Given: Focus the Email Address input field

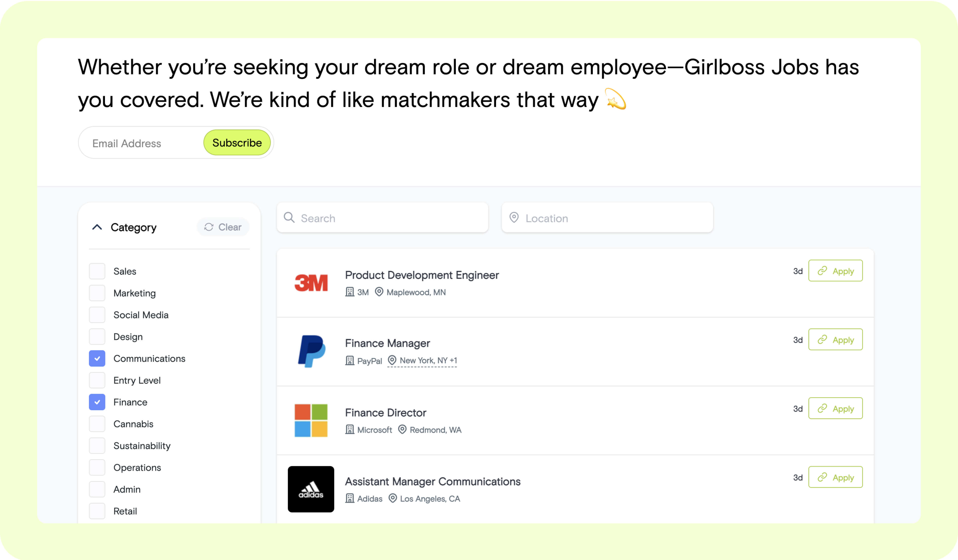Looking at the screenshot, I should tap(144, 143).
